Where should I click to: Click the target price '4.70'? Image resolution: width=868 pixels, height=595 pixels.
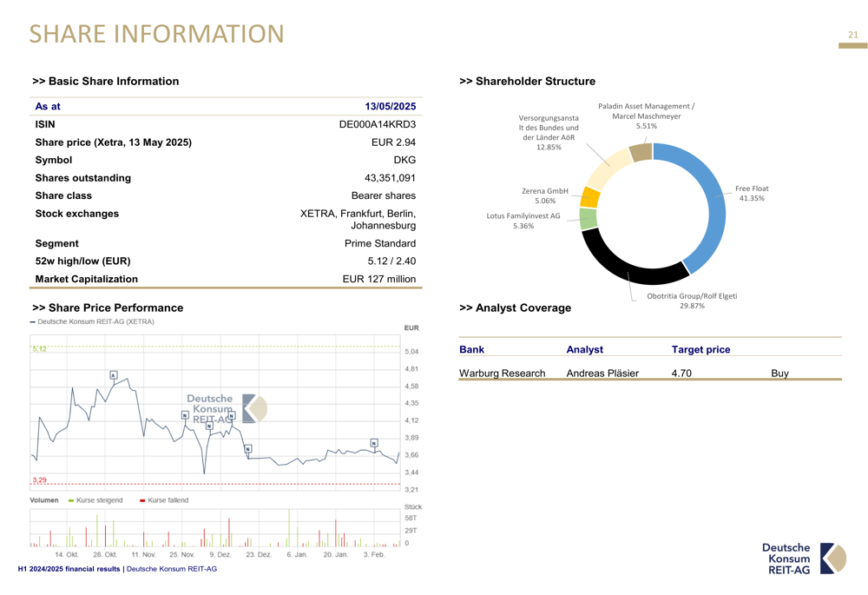coord(681,374)
